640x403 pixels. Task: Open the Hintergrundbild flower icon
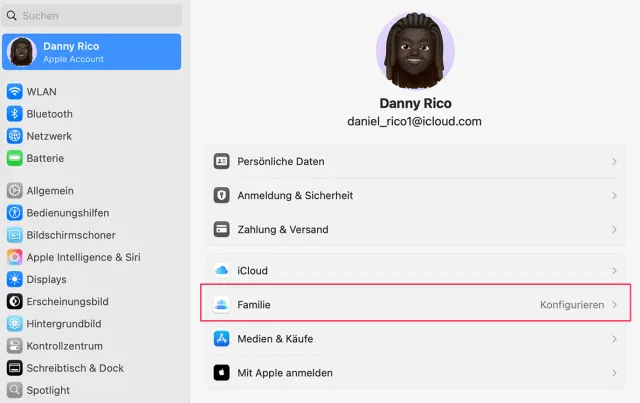pos(15,324)
